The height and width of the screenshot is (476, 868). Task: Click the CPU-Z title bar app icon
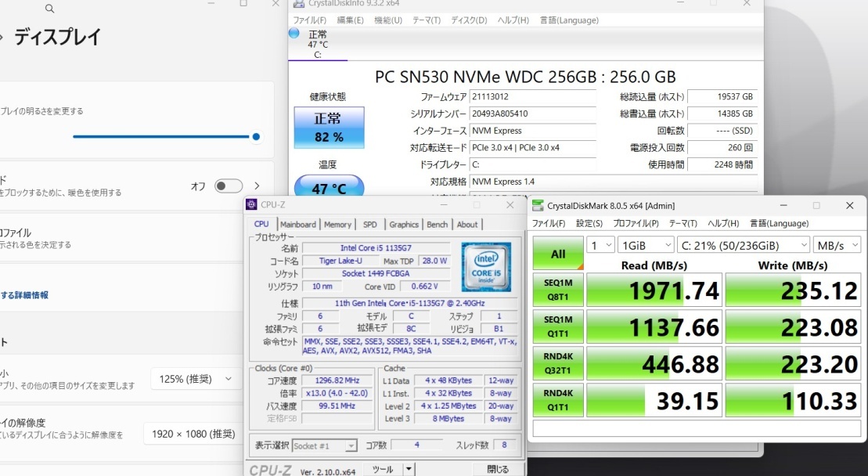(x=251, y=204)
